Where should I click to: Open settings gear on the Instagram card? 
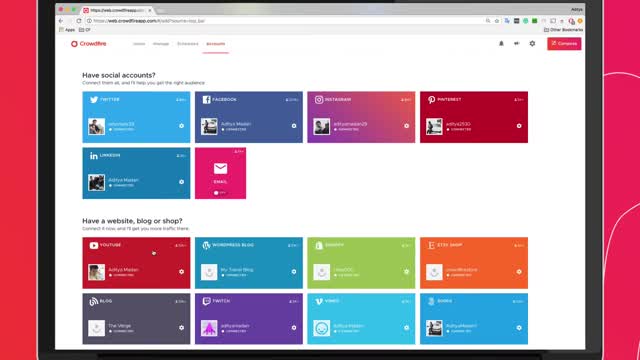click(407, 126)
